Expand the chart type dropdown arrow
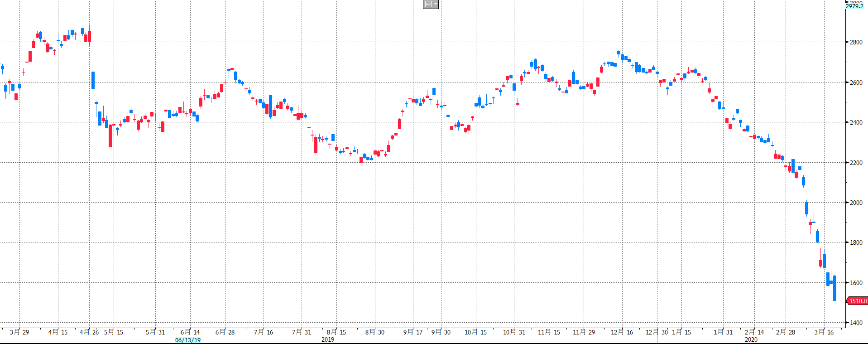This screenshot has height=344, width=868. tap(436, 4)
